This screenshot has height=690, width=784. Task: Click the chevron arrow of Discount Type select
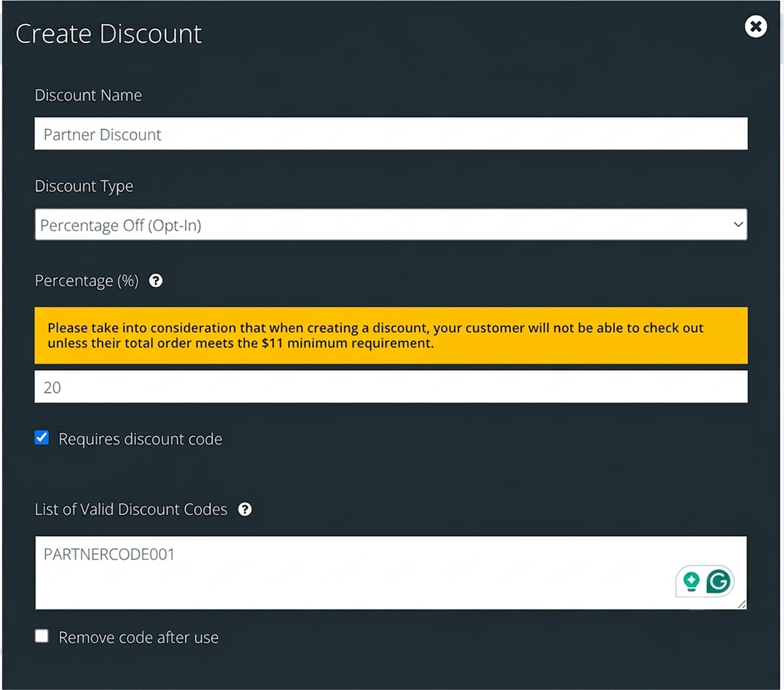tap(738, 225)
